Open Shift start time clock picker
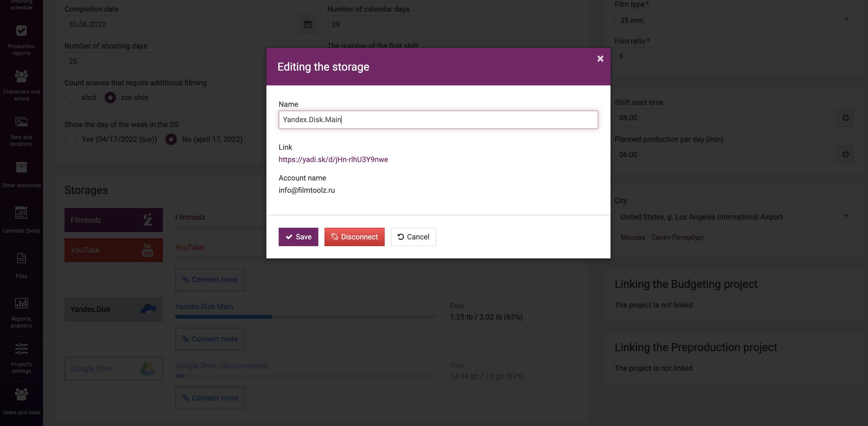868x426 pixels. point(846,118)
